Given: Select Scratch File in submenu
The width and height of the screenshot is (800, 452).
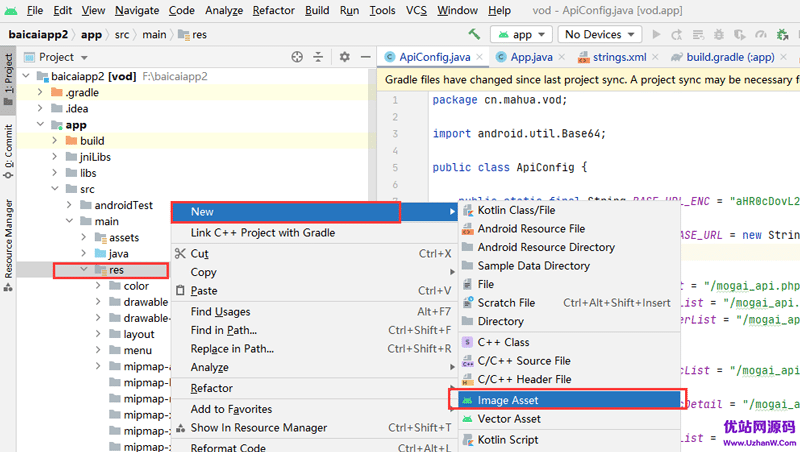Looking at the screenshot, I should tap(569, 303).
